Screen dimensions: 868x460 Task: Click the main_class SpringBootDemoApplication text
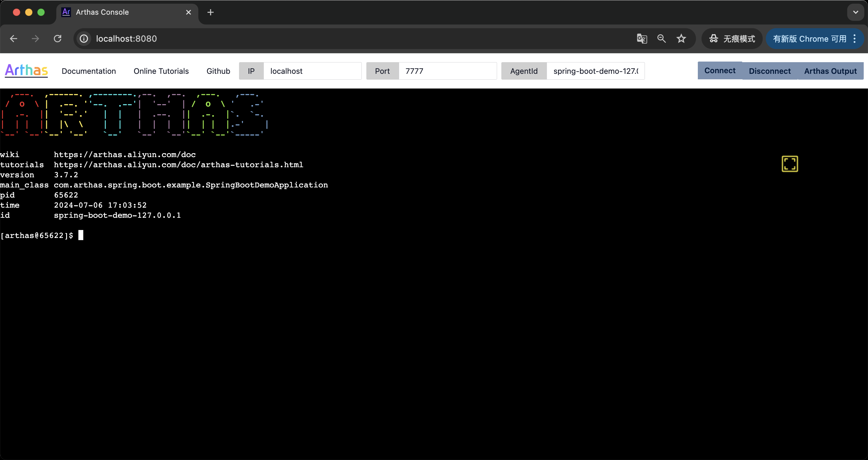coord(191,185)
